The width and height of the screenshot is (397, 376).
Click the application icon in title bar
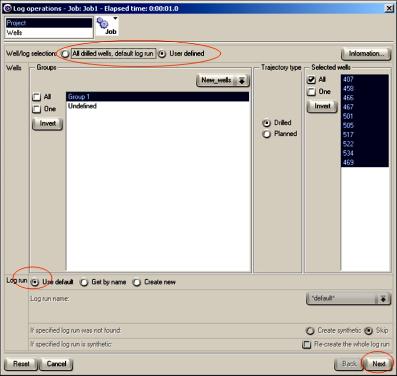7,8
